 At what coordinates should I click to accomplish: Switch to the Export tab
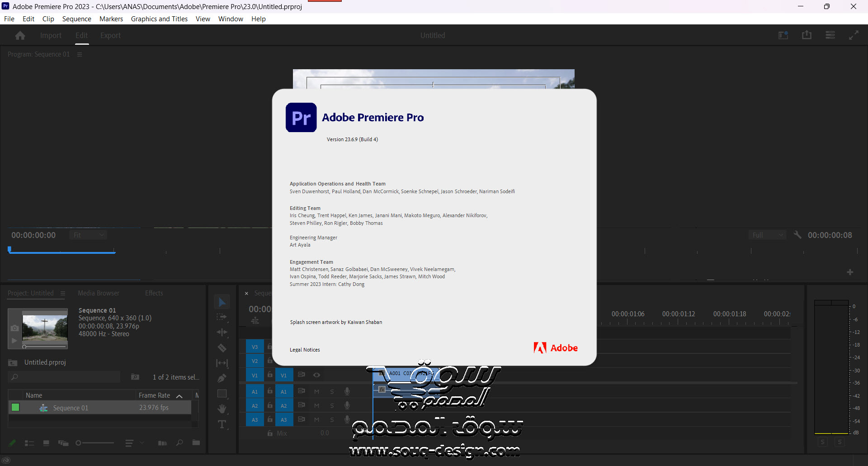pyautogui.click(x=110, y=35)
